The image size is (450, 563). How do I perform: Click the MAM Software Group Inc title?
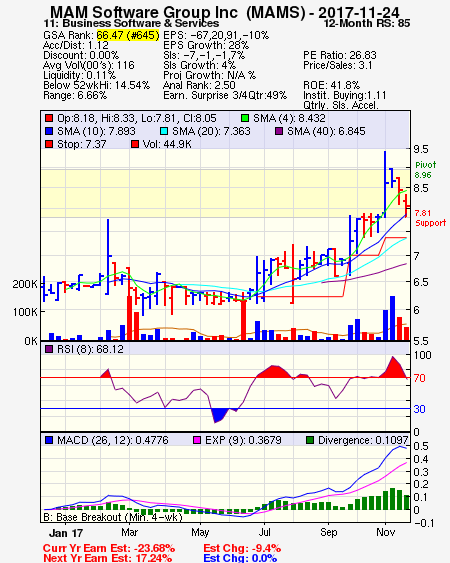point(144,12)
